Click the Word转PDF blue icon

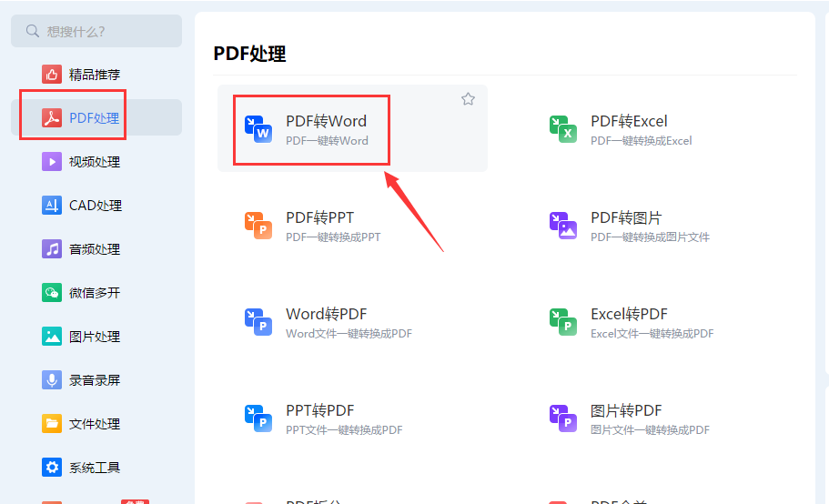point(258,322)
